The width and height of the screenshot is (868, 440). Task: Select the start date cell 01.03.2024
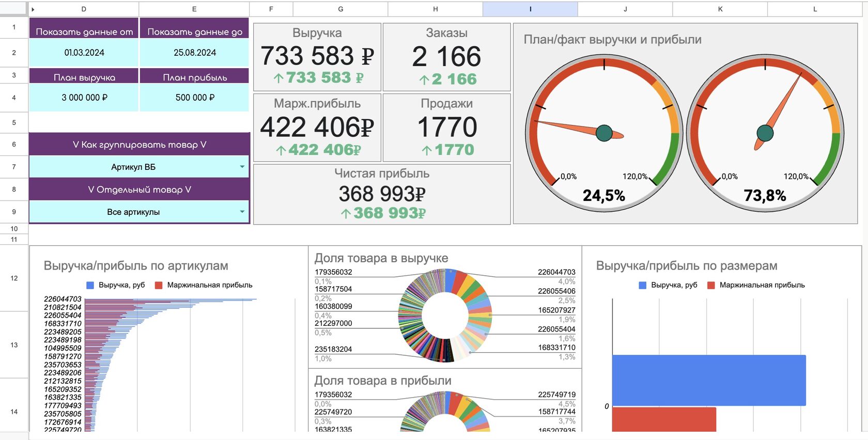click(x=84, y=53)
